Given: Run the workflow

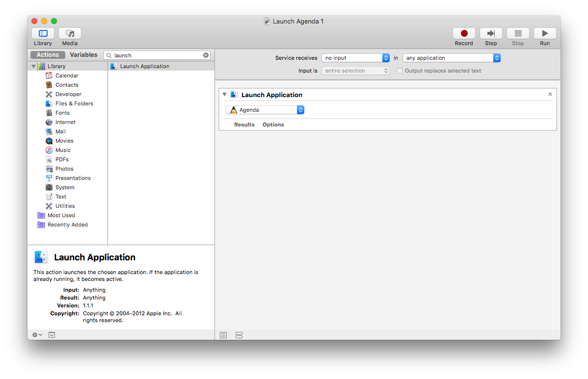Looking at the screenshot, I should click(545, 33).
